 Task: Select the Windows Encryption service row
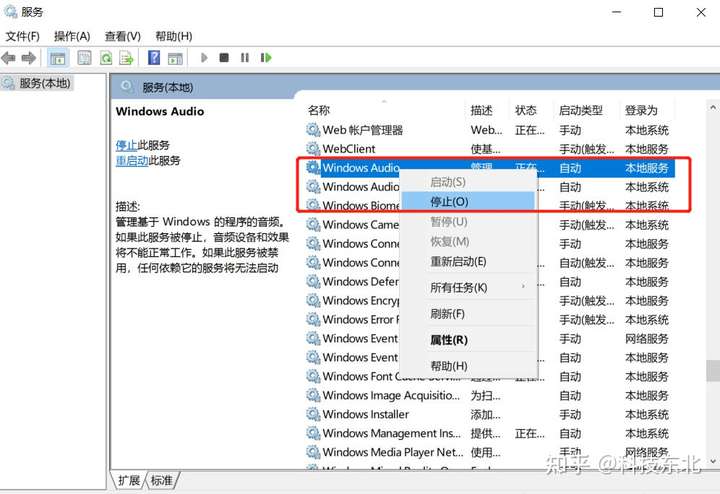click(489, 301)
